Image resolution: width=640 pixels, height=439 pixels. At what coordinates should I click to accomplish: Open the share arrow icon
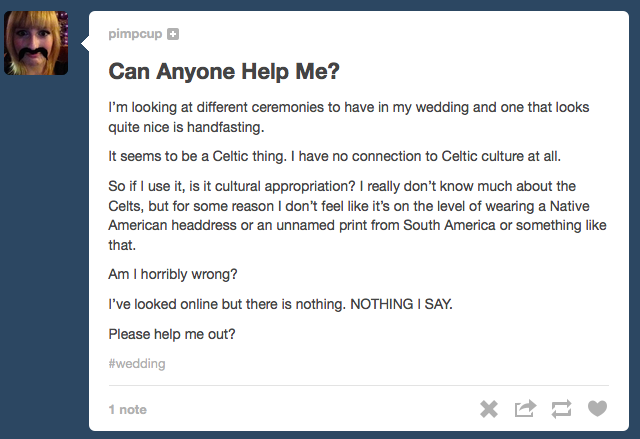[525, 408]
